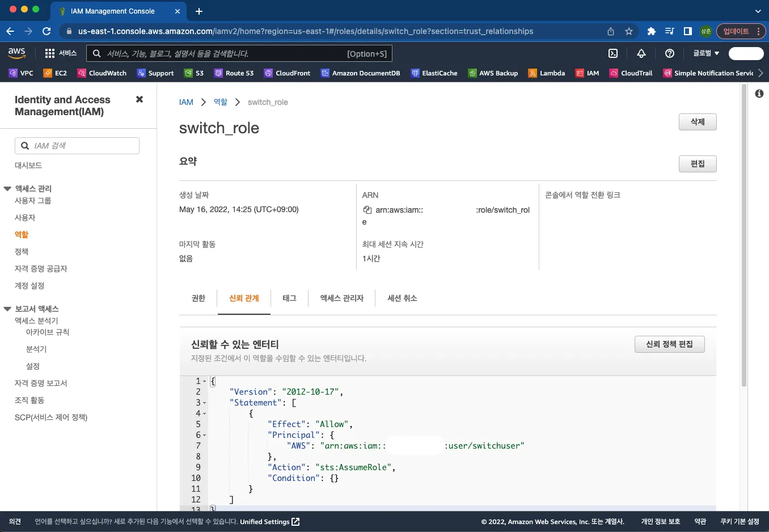Open the Lambda bookmark shortcut
769x532 pixels.
pyautogui.click(x=547, y=73)
